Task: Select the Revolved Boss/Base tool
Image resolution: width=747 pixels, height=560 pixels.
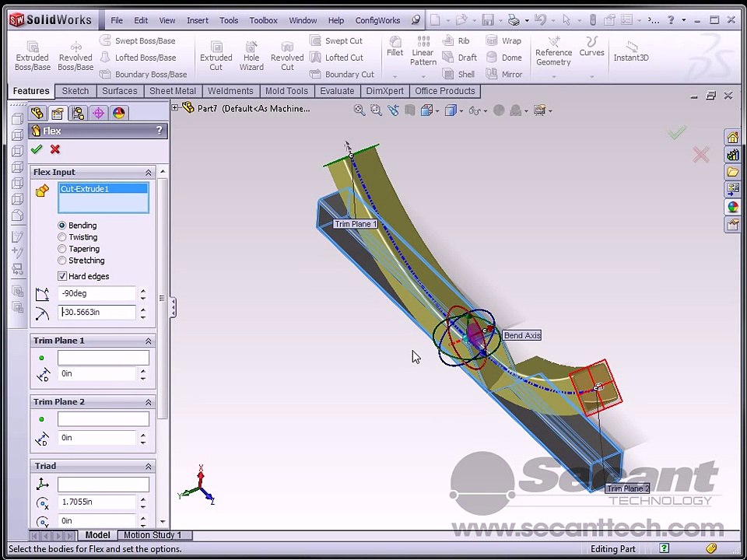Action: (x=75, y=56)
